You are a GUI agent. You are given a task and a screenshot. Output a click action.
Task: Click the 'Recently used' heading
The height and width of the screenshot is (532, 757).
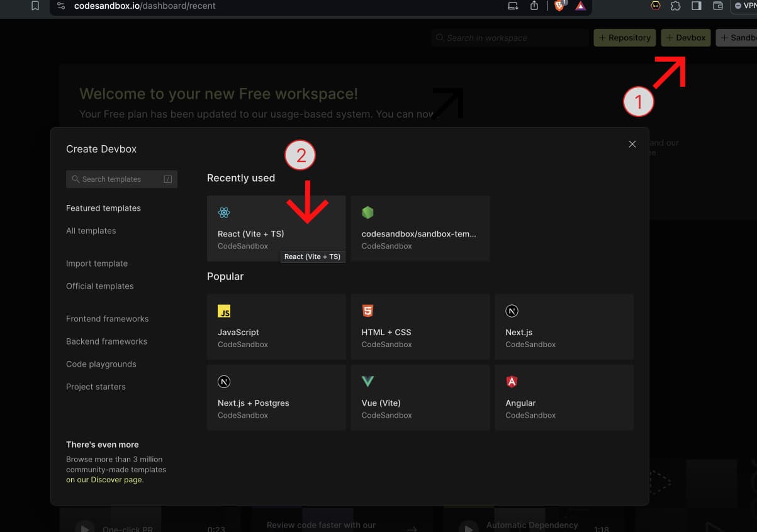coord(241,178)
